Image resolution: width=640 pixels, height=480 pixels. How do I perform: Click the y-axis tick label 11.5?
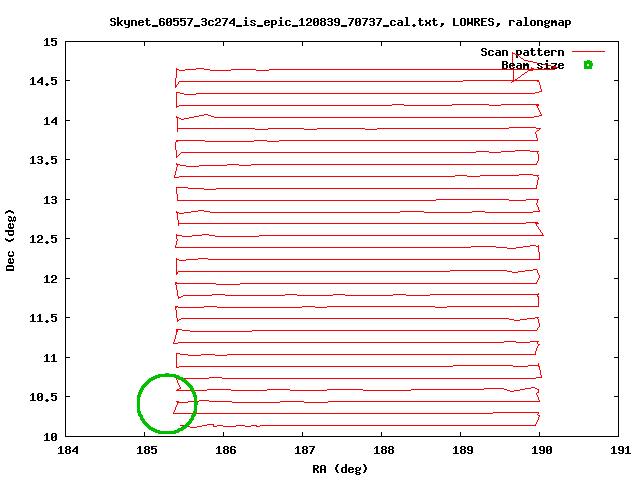pos(44,318)
